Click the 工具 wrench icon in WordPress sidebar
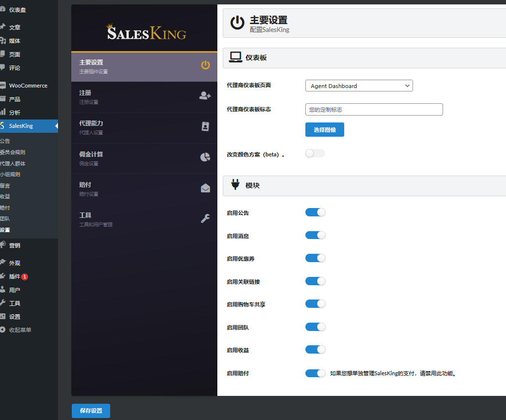Viewport: 506px width, 420px height. coord(2,303)
